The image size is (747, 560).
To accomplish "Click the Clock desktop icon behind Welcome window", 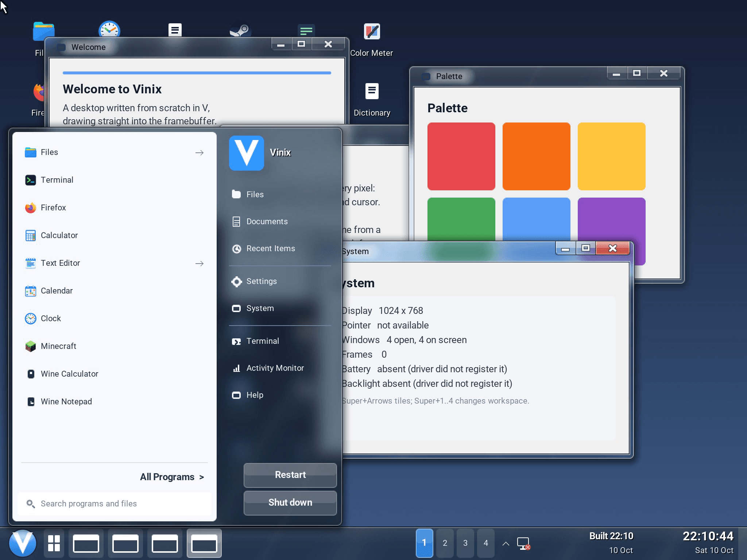I will tap(109, 29).
